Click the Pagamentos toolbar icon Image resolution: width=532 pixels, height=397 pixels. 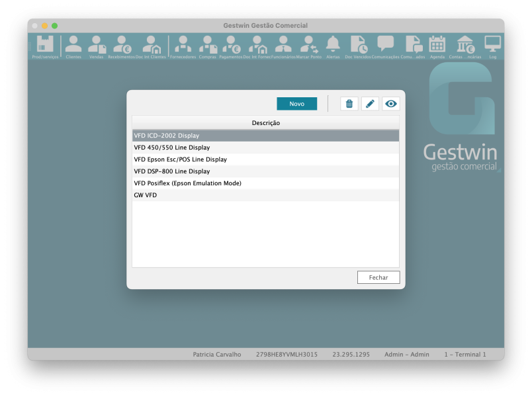coord(231,46)
